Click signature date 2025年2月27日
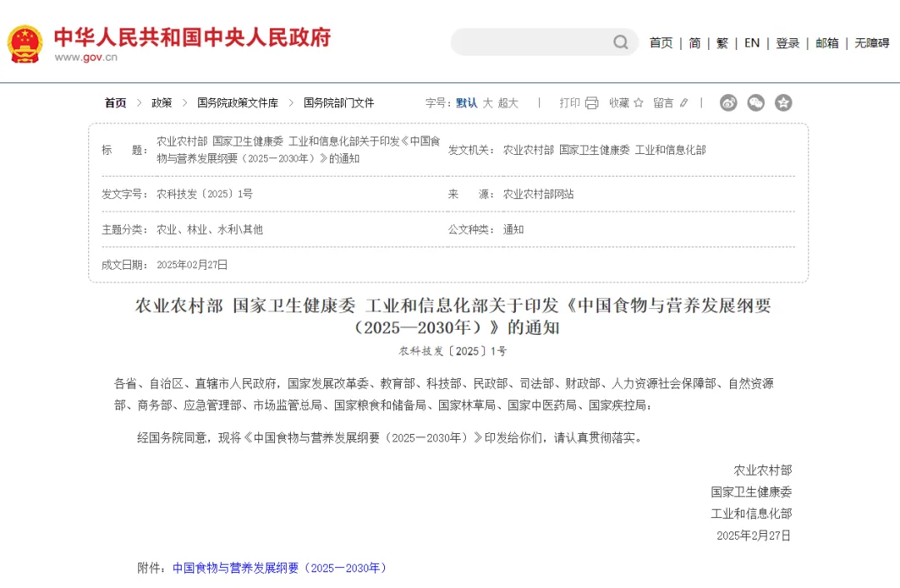This screenshot has width=900, height=588. point(753,536)
